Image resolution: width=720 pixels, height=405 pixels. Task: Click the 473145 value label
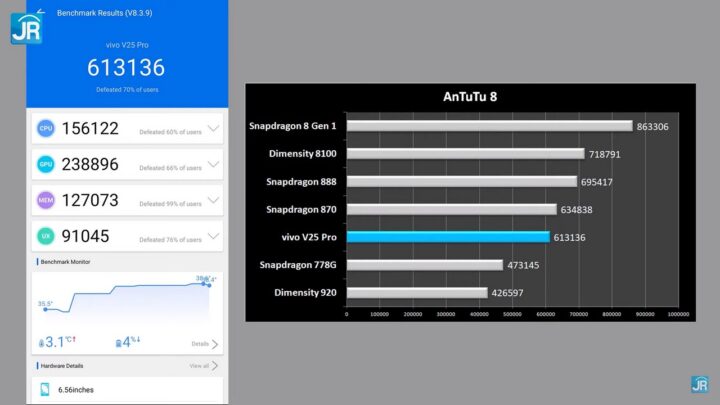(523, 265)
